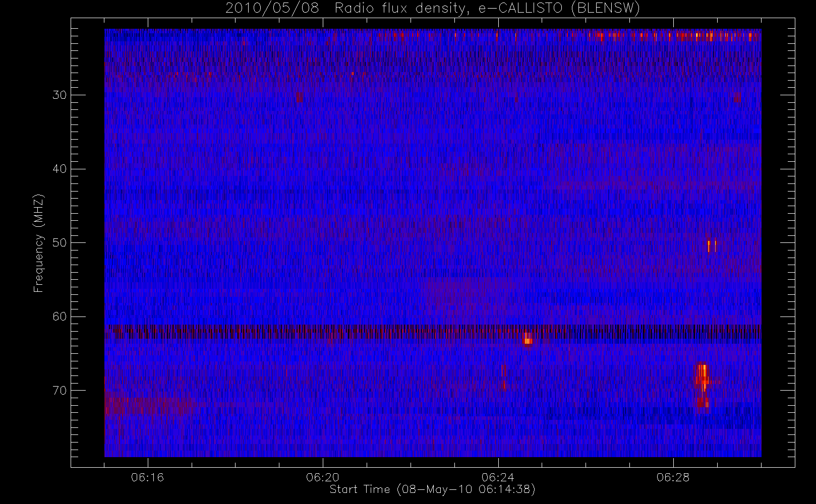Click the plot title 'Radio flux density, e-CALLISTO (BLENSW)'
The image size is (816, 504).
[487, 9]
